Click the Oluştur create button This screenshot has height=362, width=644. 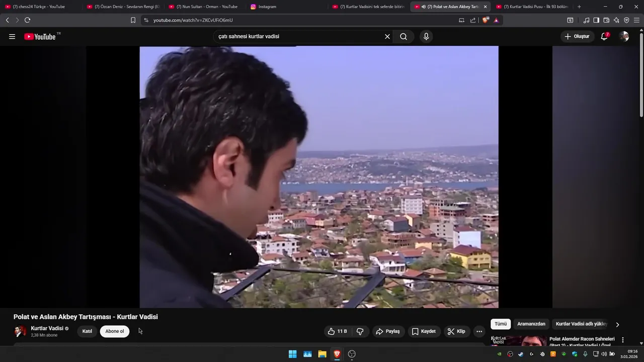click(577, 37)
